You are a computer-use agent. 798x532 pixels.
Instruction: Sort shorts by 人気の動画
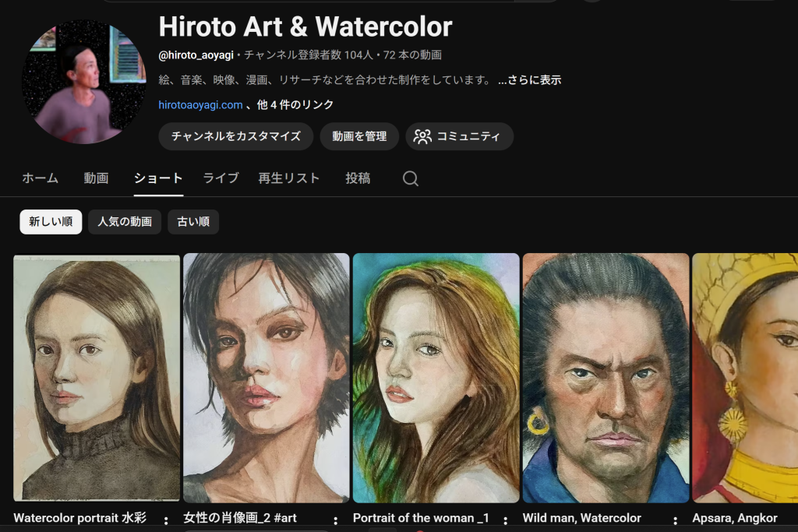point(125,222)
